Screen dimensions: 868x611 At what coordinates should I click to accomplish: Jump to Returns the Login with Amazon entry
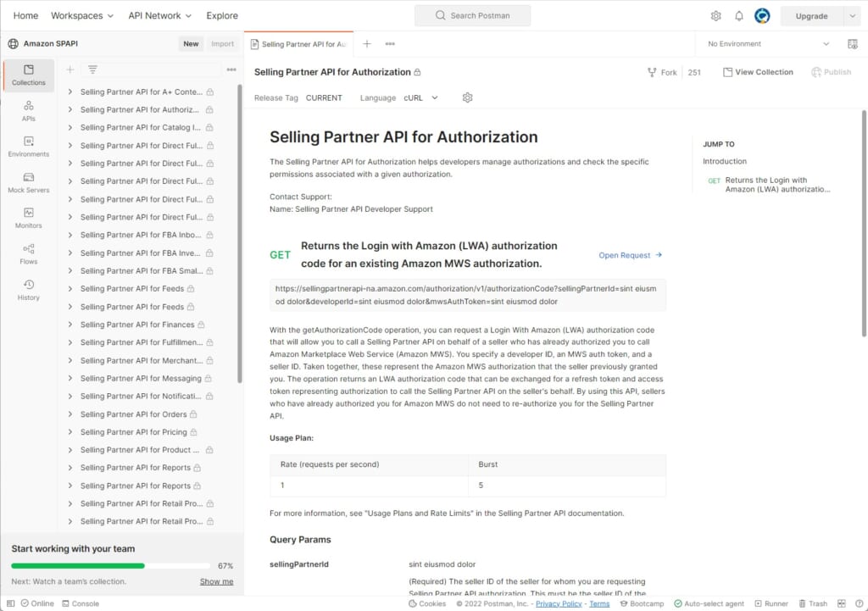(770, 184)
